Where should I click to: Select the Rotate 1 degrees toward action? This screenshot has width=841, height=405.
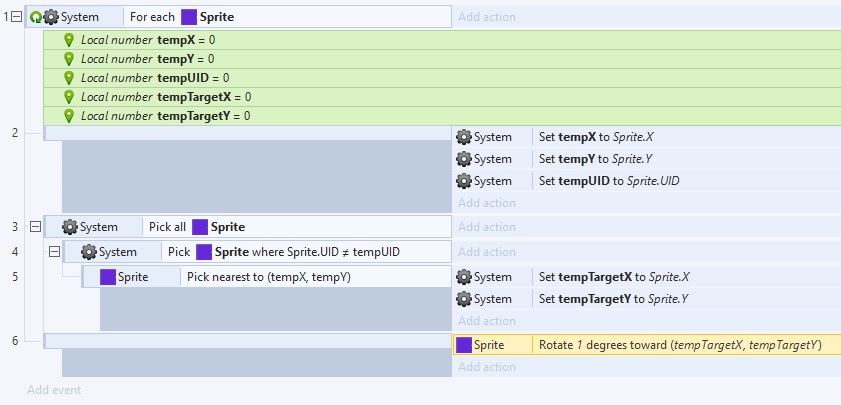pos(647,345)
